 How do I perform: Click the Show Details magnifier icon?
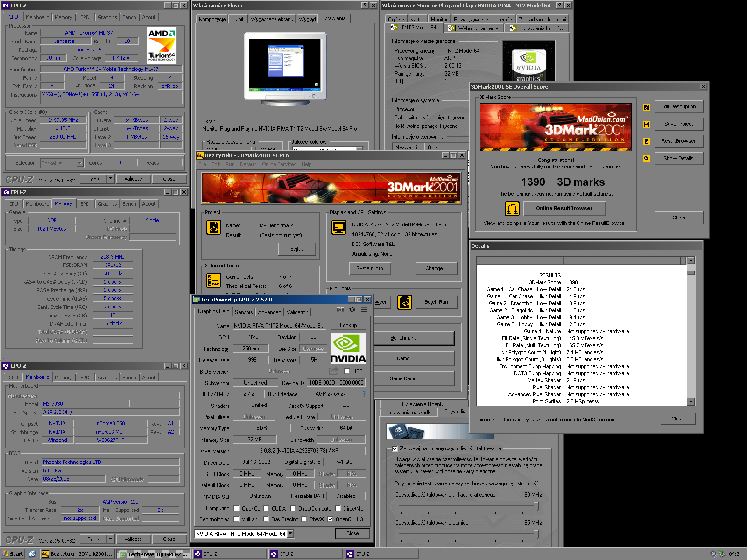[647, 159]
